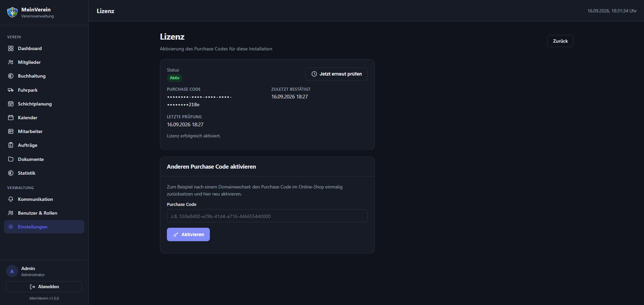Click the MeinVerein shield logo
Screen dimensions: 644x305
click(x=12, y=12)
